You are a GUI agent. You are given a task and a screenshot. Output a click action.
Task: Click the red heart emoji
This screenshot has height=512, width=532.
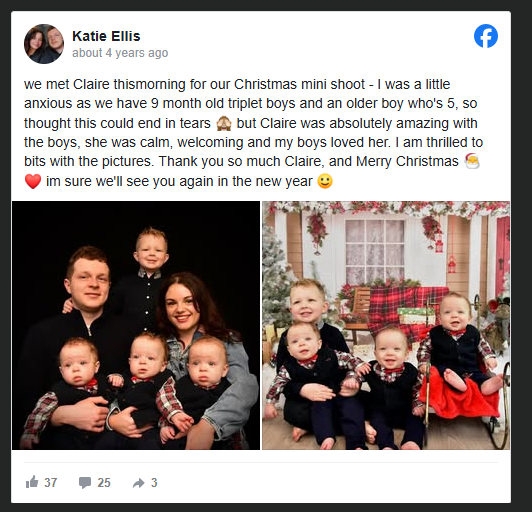tap(33, 181)
